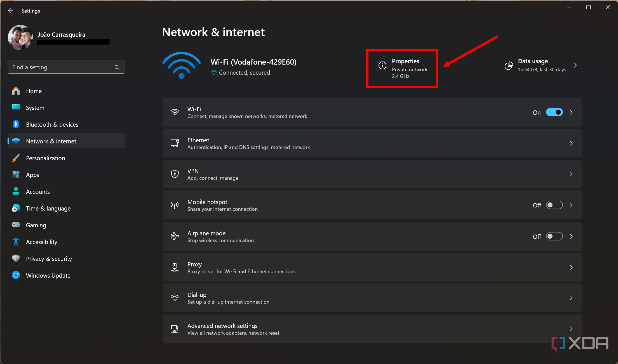Click the Bluetooth icon in sidebar

tap(16, 124)
